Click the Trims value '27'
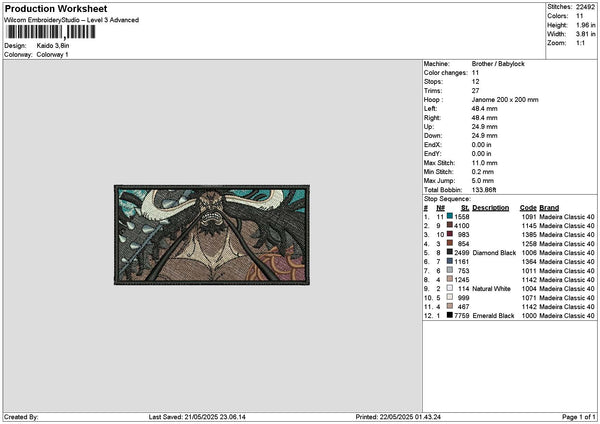The image size is (600, 424). pos(475,91)
